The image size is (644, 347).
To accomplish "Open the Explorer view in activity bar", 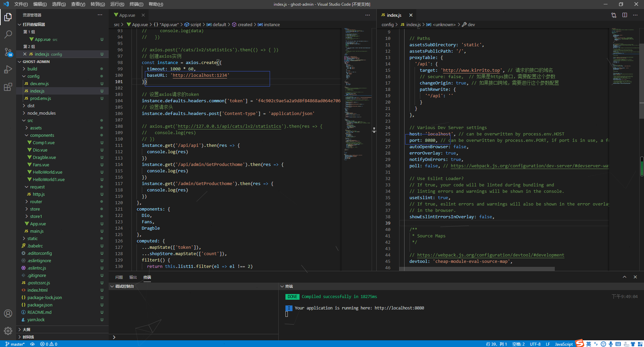I will point(8,17).
